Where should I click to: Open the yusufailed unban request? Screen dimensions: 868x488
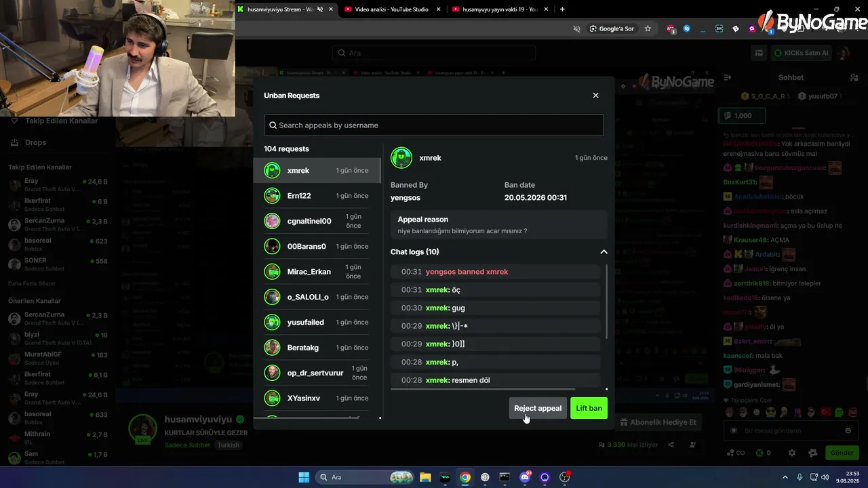[x=317, y=322]
